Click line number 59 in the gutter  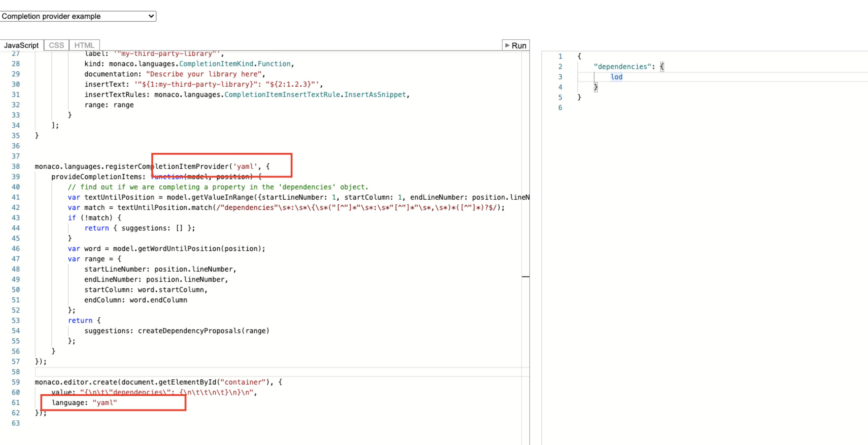click(x=16, y=383)
